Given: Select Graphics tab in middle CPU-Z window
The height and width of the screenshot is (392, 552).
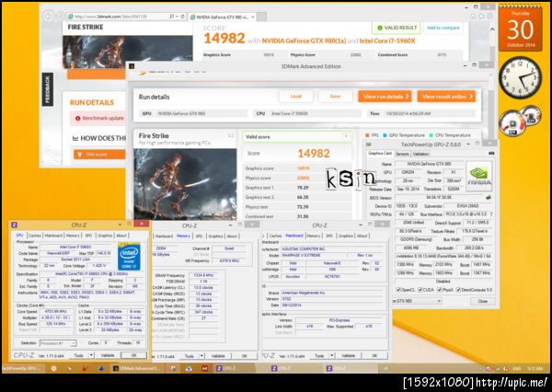Looking at the screenshot, I should click(x=215, y=236).
